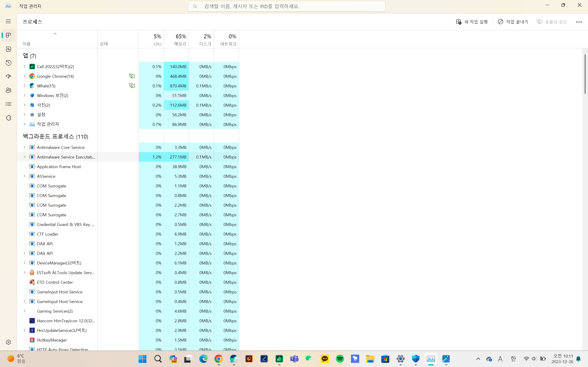
Task: Open Task Manager settings gear icon
Action: click(8, 342)
